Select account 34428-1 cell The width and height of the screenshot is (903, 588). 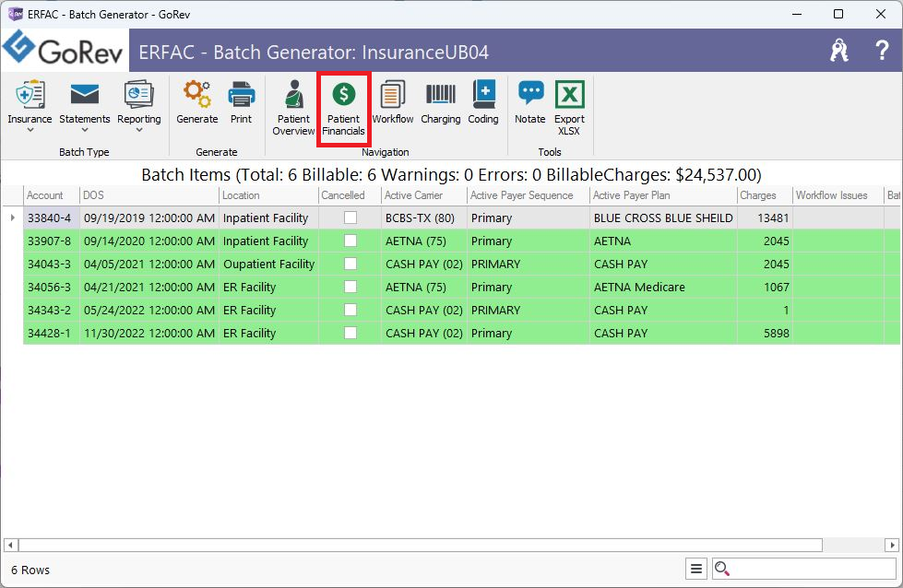(52, 333)
